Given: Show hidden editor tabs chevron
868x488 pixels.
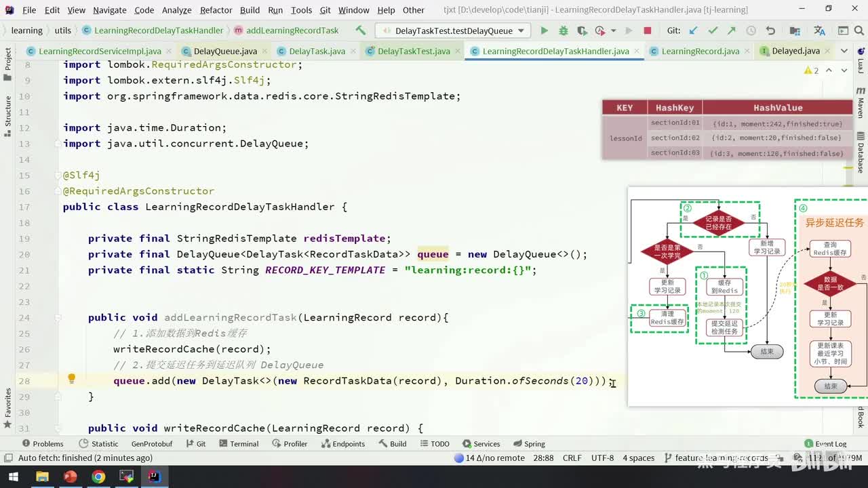Looking at the screenshot, I should click(x=844, y=51).
